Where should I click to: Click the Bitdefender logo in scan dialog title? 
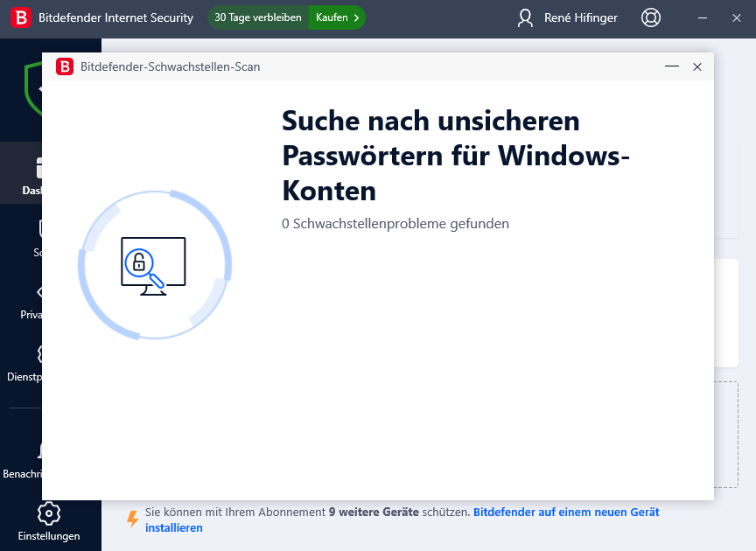[x=65, y=66]
